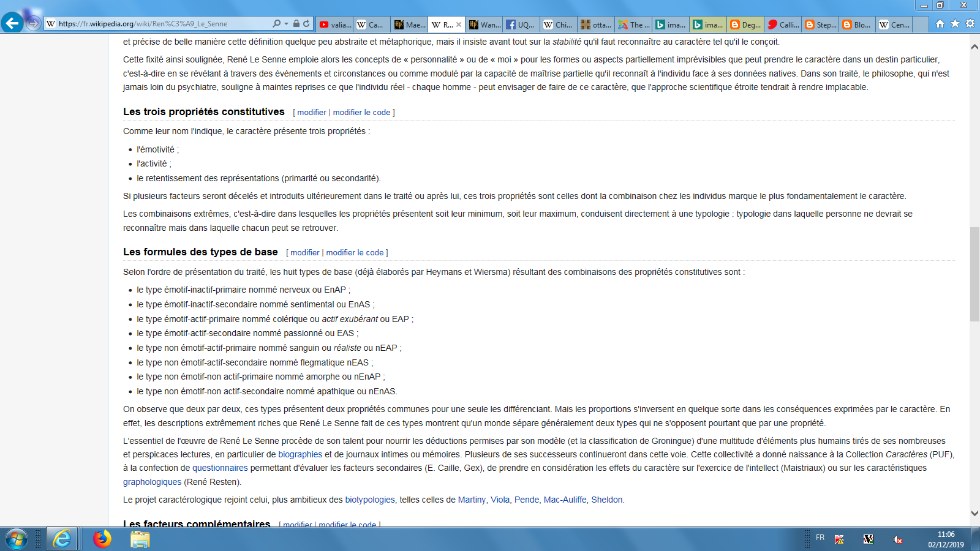Click the Show desktop button

[x=976, y=539]
